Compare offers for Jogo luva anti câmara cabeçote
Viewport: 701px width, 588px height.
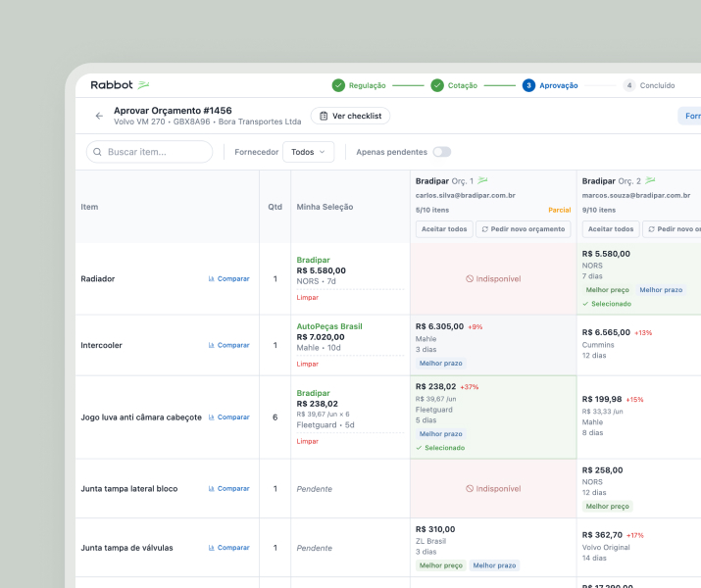click(228, 417)
